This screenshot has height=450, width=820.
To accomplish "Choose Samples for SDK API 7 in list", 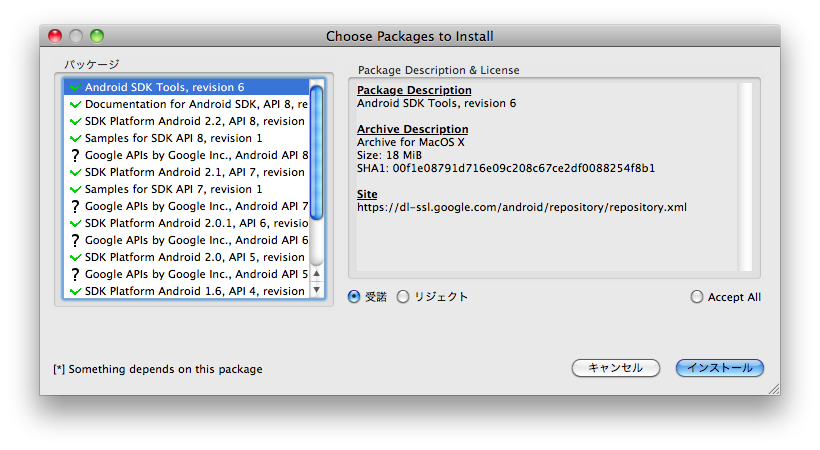I will click(186, 189).
